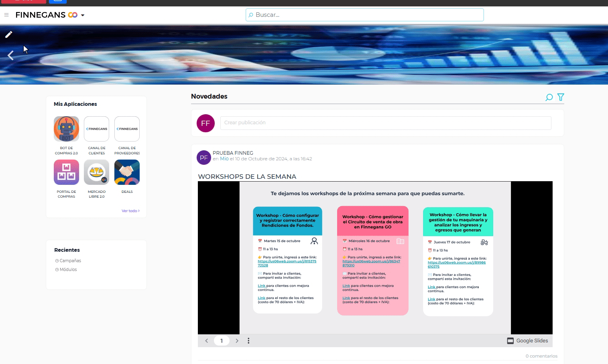Click the Mío link in the post header
Screen dimensions: 608x364
224,159
